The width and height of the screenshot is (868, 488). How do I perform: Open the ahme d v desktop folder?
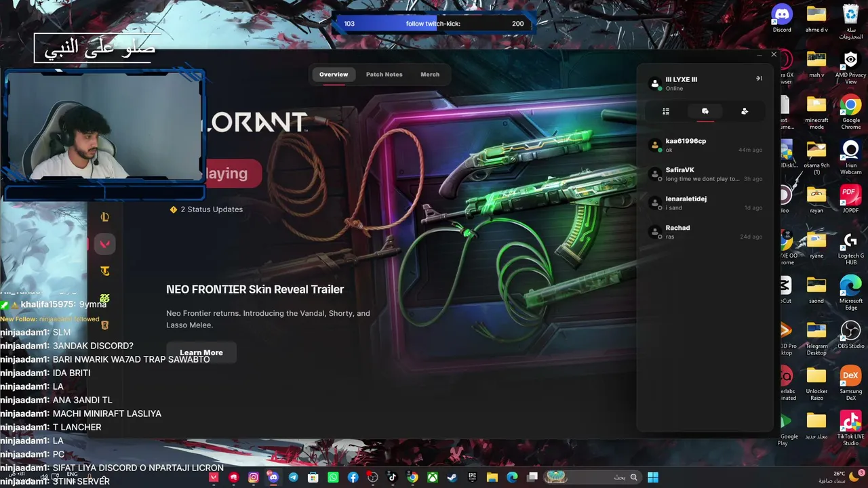click(x=816, y=19)
